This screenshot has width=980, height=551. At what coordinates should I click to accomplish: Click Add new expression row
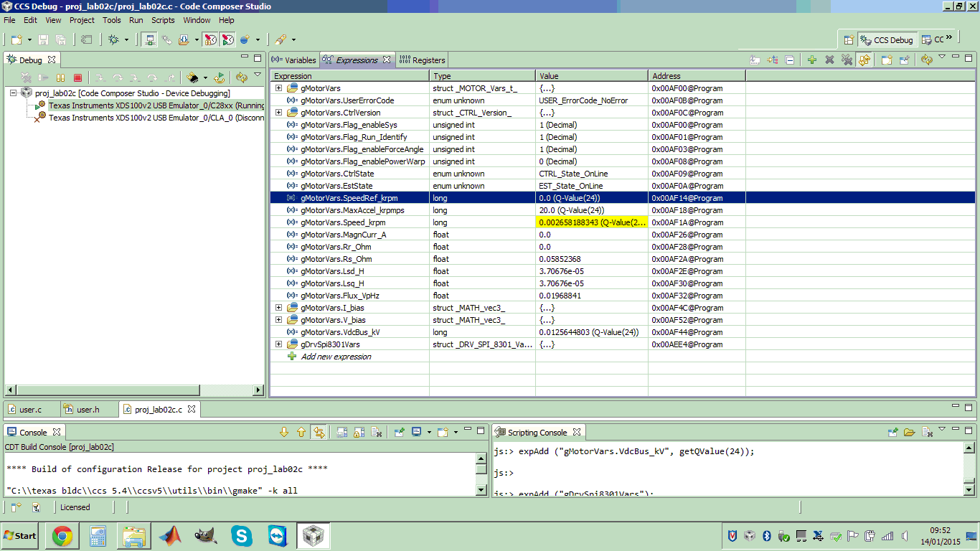336,357
